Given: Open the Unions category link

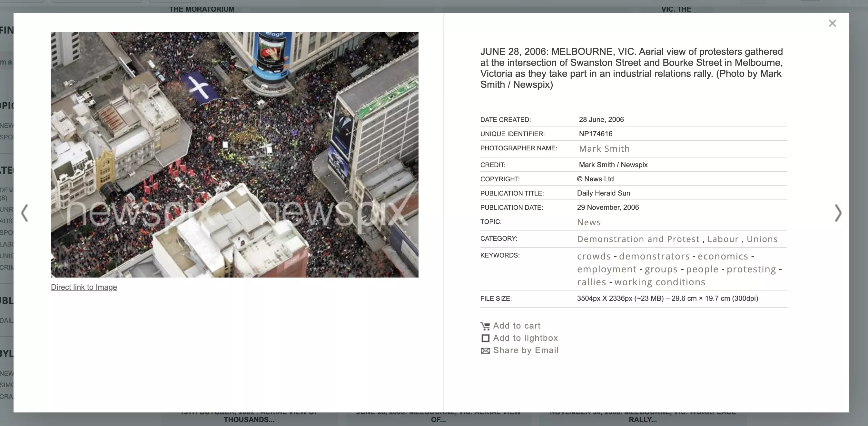Looking at the screenshot, I should (762, 239).
